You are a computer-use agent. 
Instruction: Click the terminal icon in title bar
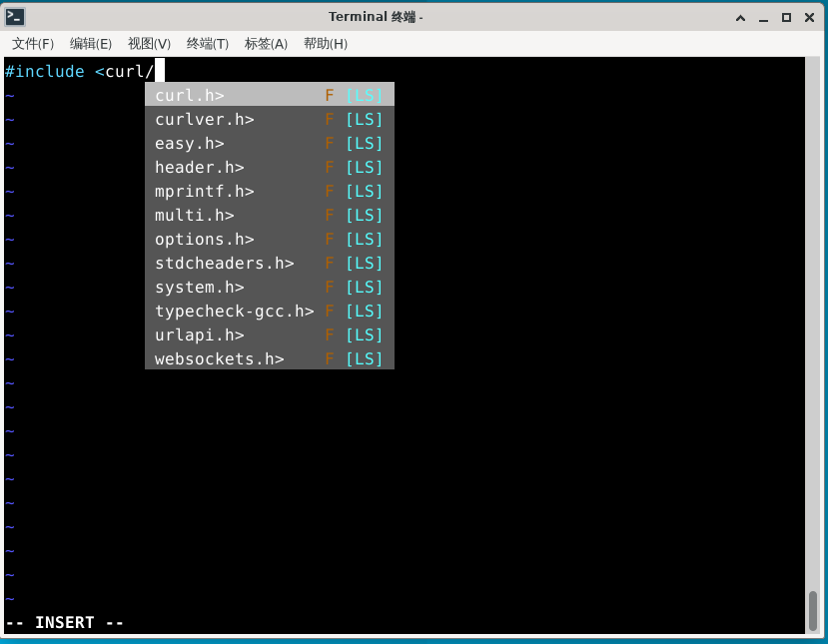click(15, 17)
